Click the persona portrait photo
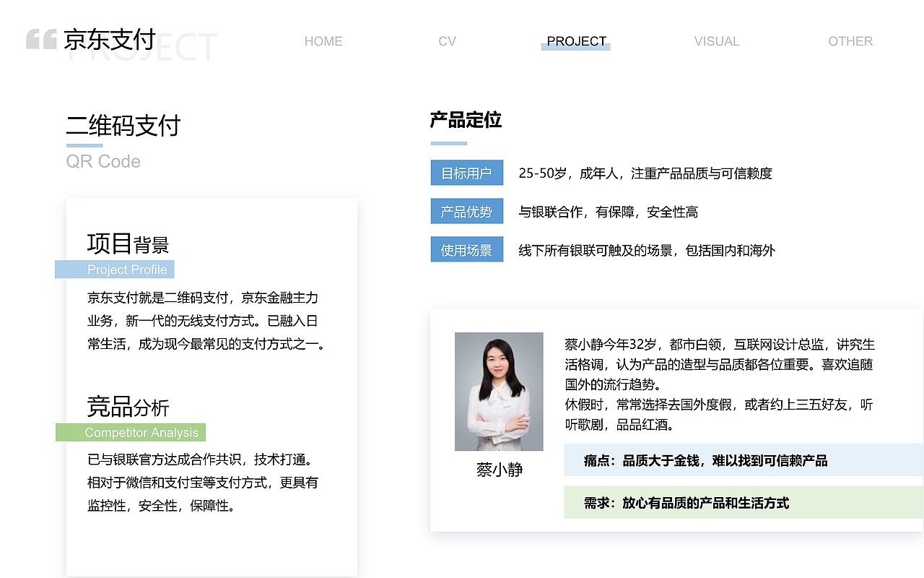Viewport: 924px width, 578px height. [x=499, y=392]
